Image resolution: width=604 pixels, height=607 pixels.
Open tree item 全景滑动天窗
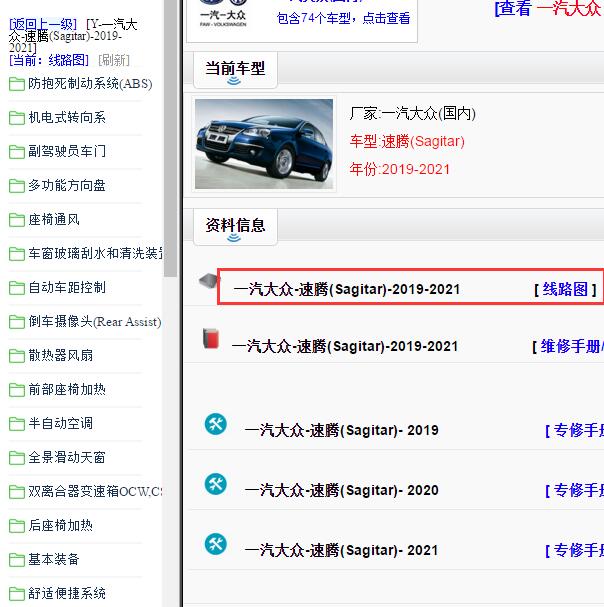(67, 458)
